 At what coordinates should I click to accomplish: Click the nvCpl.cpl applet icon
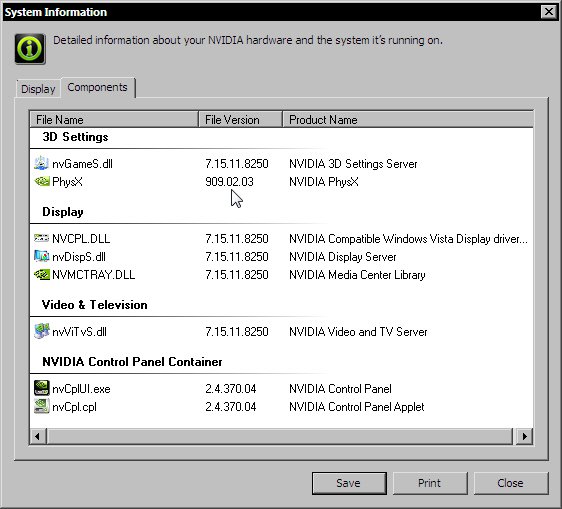[42, 406]
